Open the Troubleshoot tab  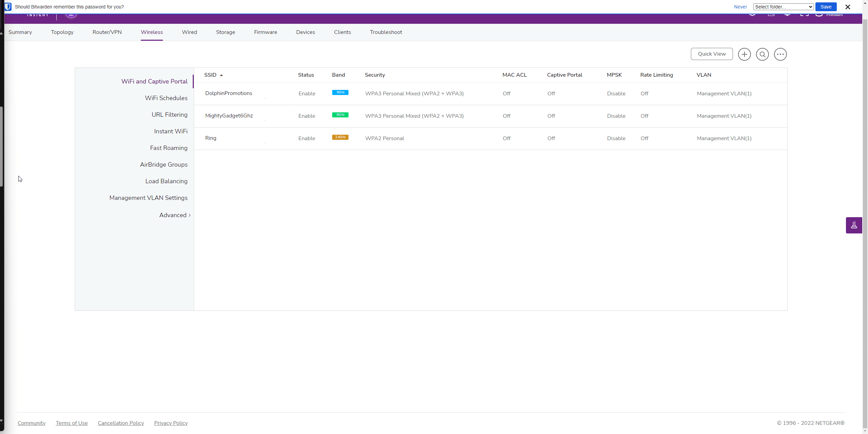point(386,32)
